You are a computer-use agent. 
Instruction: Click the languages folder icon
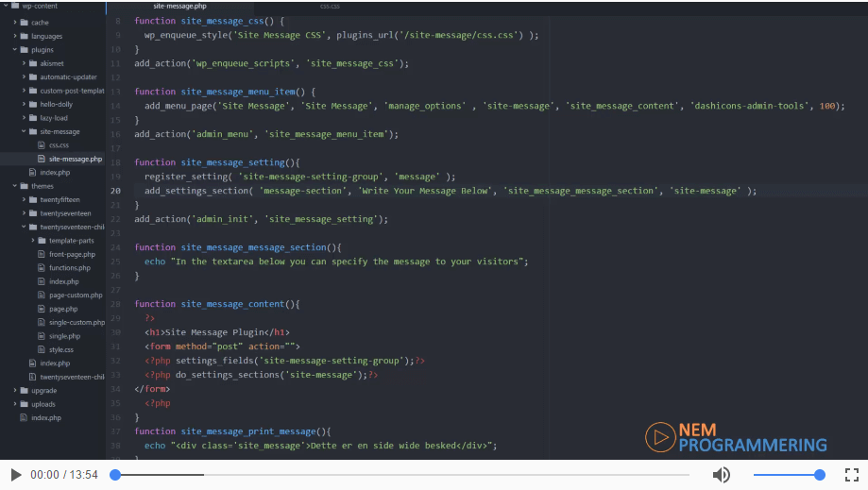25,36
